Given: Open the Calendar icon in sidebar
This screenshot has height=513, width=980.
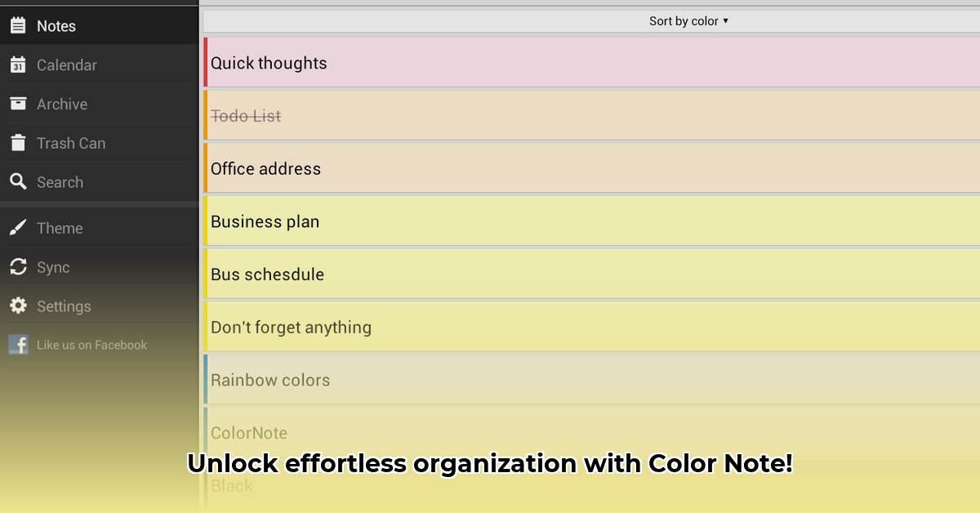Looking at the screenshot, I should click(18, 65).
